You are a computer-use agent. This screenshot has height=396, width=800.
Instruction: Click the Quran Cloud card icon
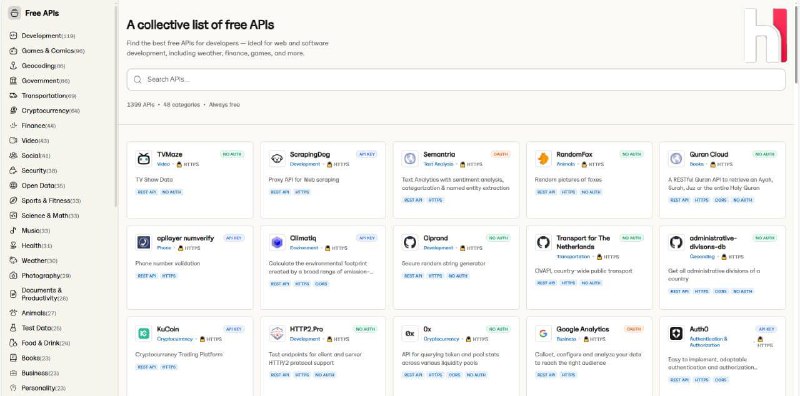tap(677, 159)
